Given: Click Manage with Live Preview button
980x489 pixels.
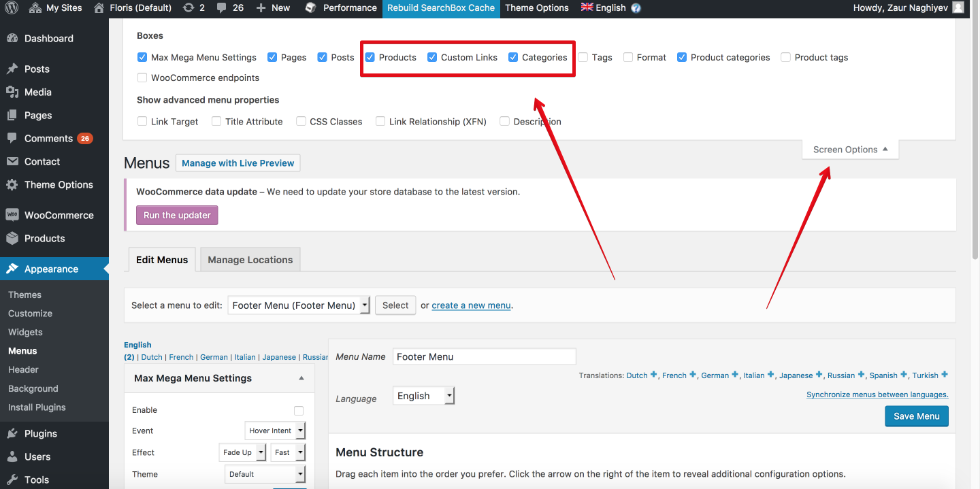Looking at the screenshot, I should (x=238, y=163).
